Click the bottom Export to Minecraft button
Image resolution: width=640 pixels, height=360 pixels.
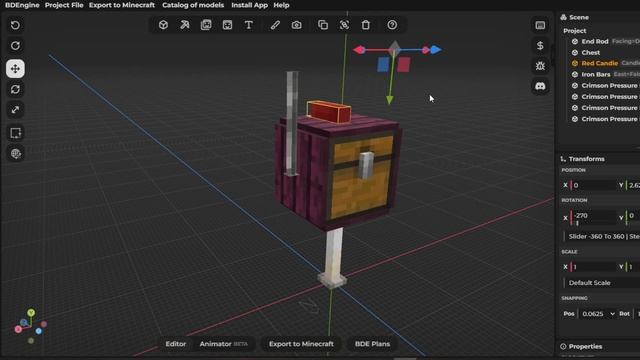301,344
